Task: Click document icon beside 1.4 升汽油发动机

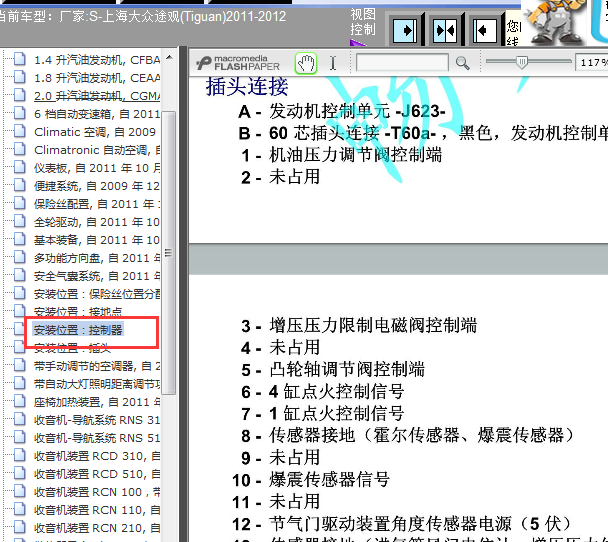Action: pos(20,59)
